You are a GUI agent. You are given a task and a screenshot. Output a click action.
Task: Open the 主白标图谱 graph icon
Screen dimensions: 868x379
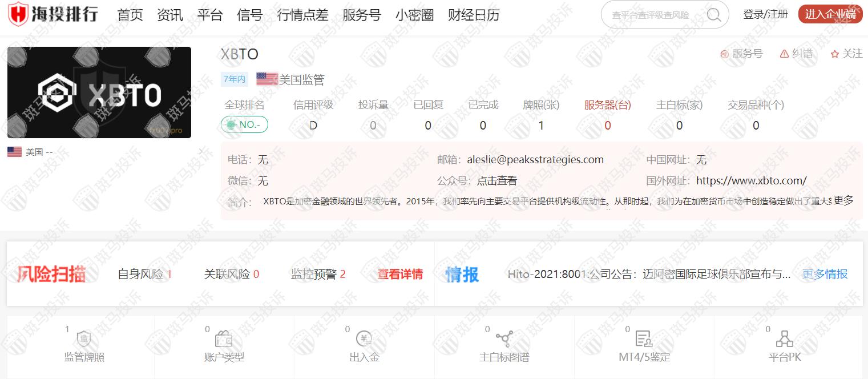pos(504,339)
